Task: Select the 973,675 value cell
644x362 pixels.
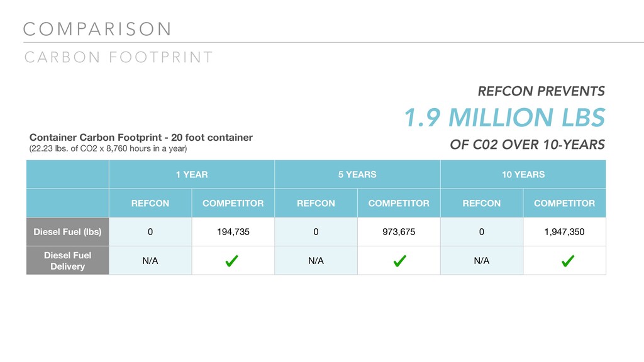Action: tap(398, 232)
